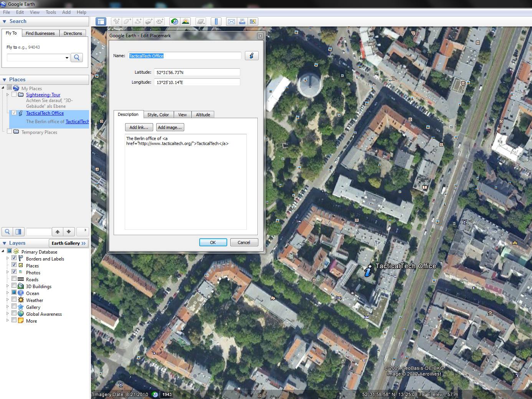Click the Weather layer sun icon

pyautogui.click(x=21, y=300)
